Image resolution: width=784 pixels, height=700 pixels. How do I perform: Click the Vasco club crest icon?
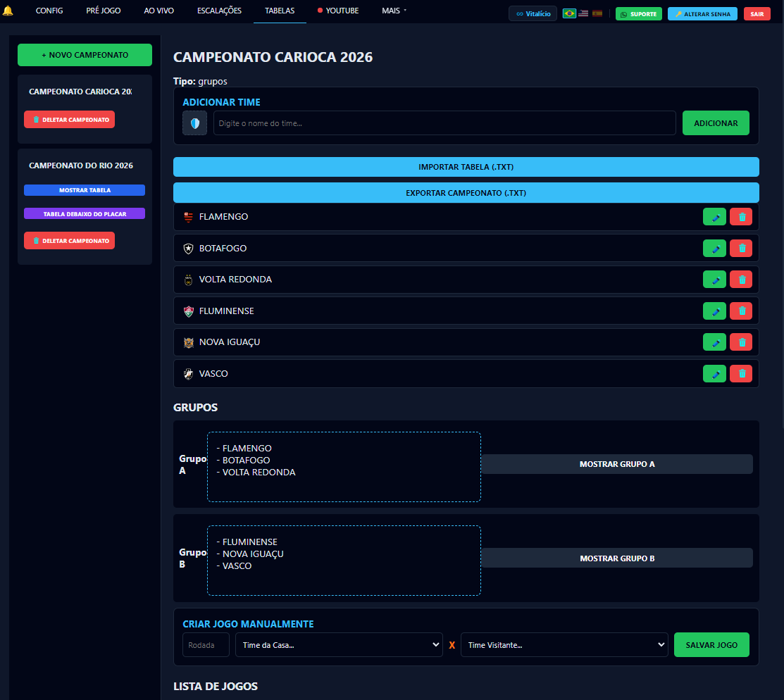click(x=189, y=373)
